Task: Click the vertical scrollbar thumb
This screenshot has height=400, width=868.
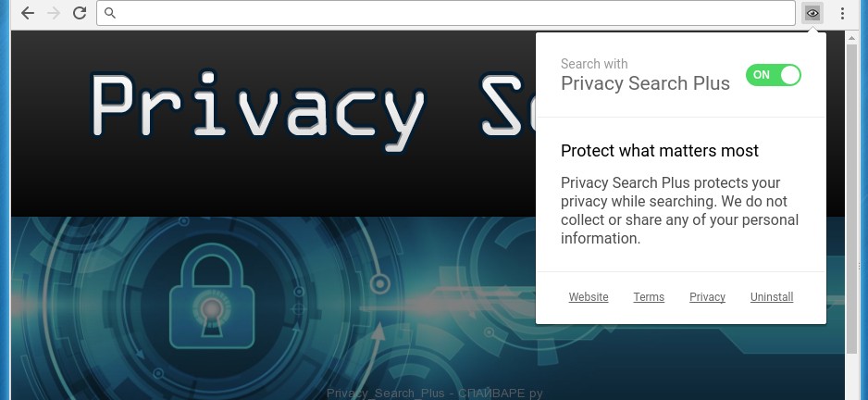Action: click(x=852, y=194)
